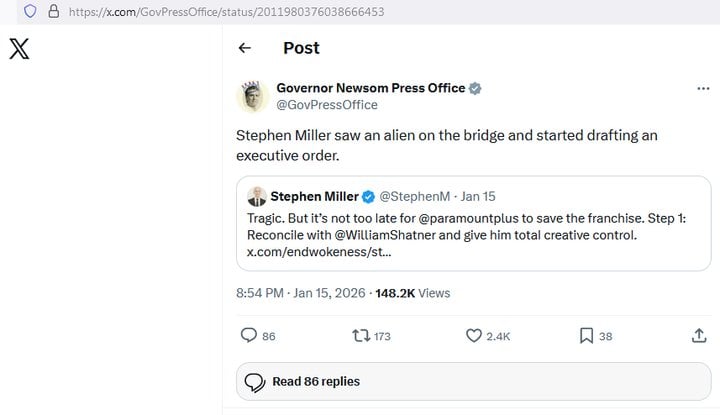The height and width of the screenshot is (415, 720).
Task: Click the X logo home icon
Action: [x=19, y=49]
